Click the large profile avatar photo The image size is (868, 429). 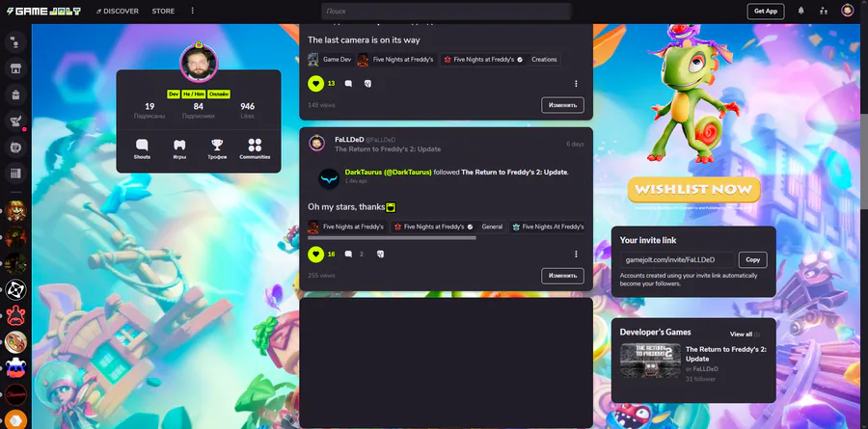pos(199,64)
